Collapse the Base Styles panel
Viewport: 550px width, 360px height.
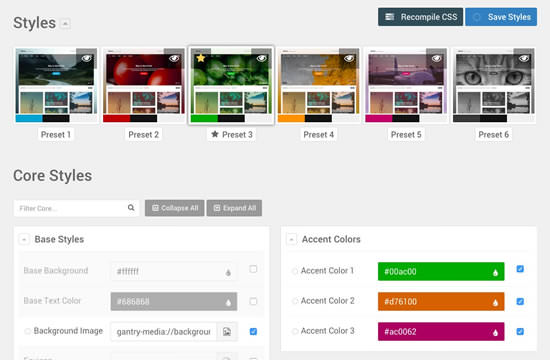pyautogui.click(x=24, y=239)
